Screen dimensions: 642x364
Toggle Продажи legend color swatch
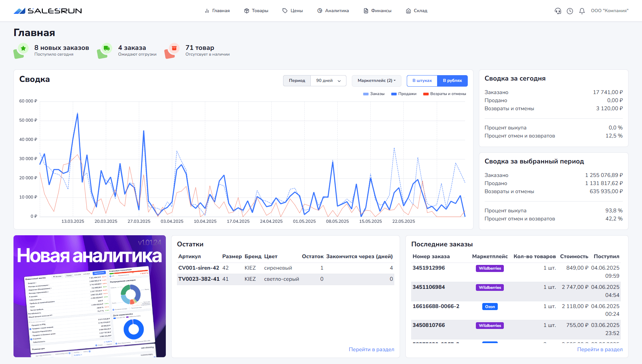394,94
